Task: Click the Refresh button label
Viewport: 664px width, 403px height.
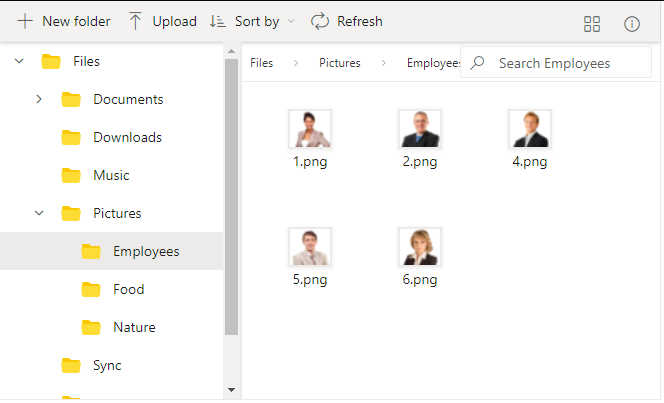Action: point(360,21)
